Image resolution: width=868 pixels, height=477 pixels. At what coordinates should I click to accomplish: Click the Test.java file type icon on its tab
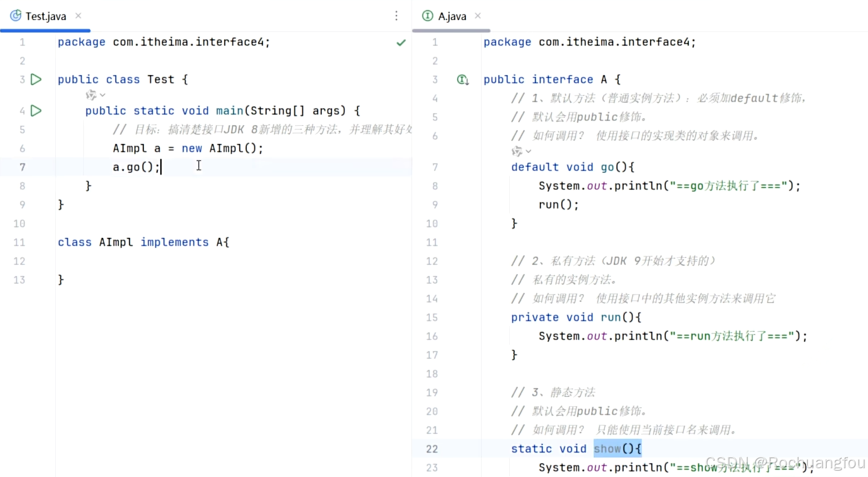[x=16, y=16]
